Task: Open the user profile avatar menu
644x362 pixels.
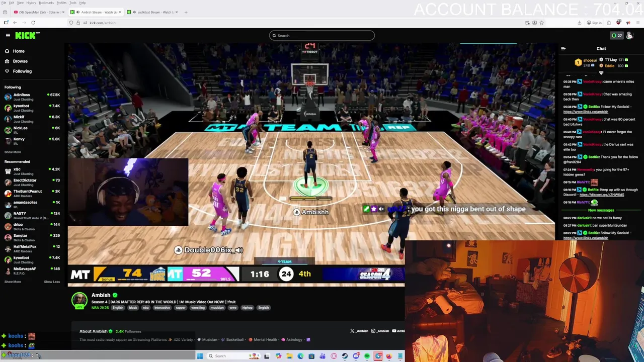Action: pyautogui.click(x=629, y=35)
